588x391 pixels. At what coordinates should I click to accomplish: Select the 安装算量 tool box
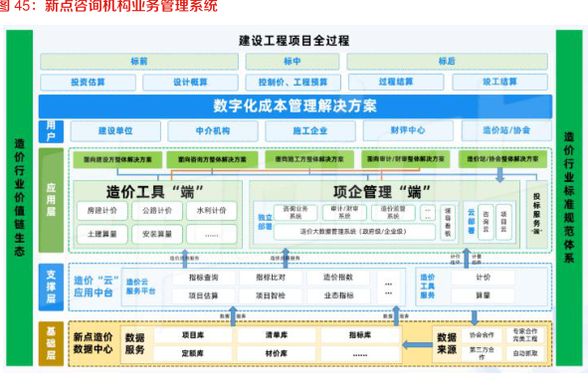click(157, 234)
